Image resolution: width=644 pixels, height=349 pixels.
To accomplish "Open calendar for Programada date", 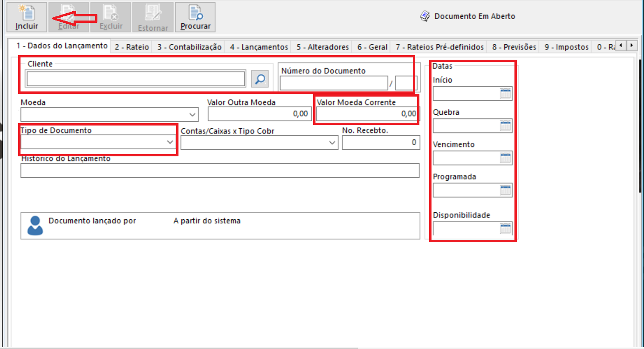I will (x=506, y=190).
